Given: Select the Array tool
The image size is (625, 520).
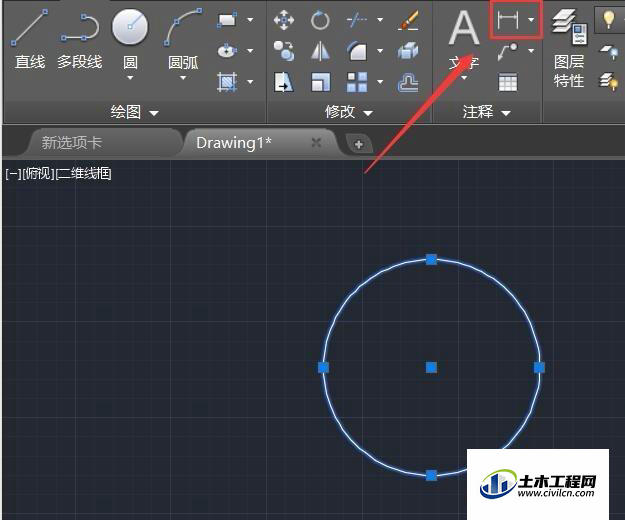Looking at the screenshot, I should 357,82.
